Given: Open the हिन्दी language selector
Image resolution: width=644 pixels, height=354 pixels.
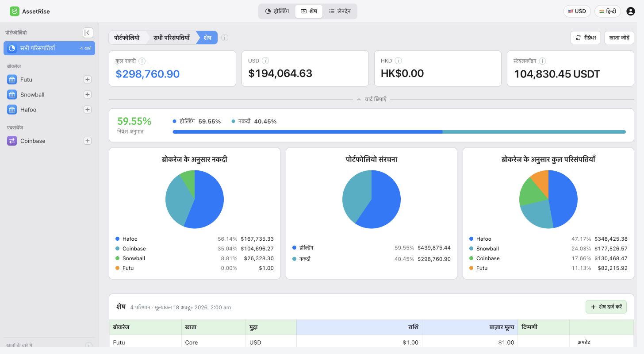Looking at the screenshot, I should [x=608, y=12].
